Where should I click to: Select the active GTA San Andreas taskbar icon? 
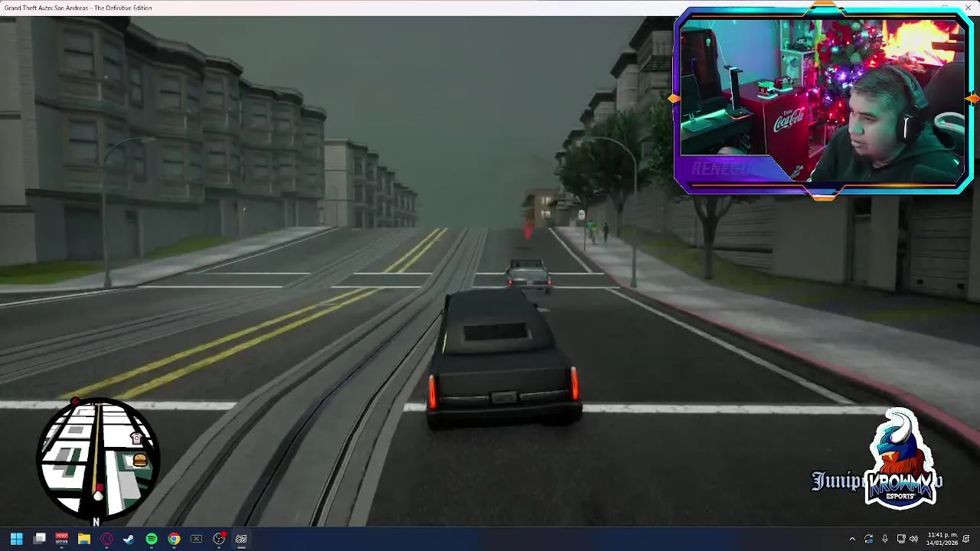pos(241,539)
